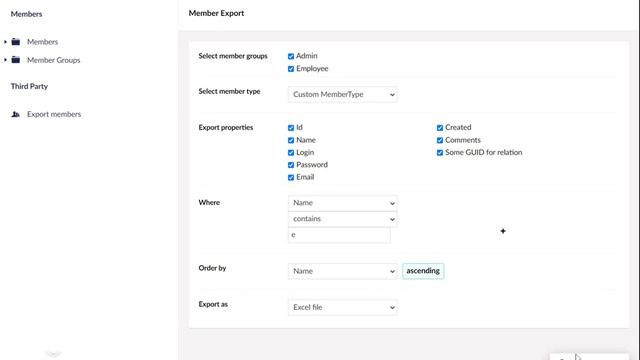This screenshot has width=640, height=360.
Task: Click the Members folder icon
Action: (x=16, y=42)
